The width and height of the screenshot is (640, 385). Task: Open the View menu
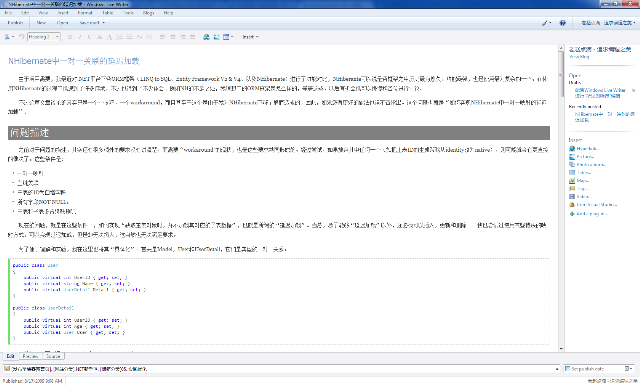tap(43, 13)
